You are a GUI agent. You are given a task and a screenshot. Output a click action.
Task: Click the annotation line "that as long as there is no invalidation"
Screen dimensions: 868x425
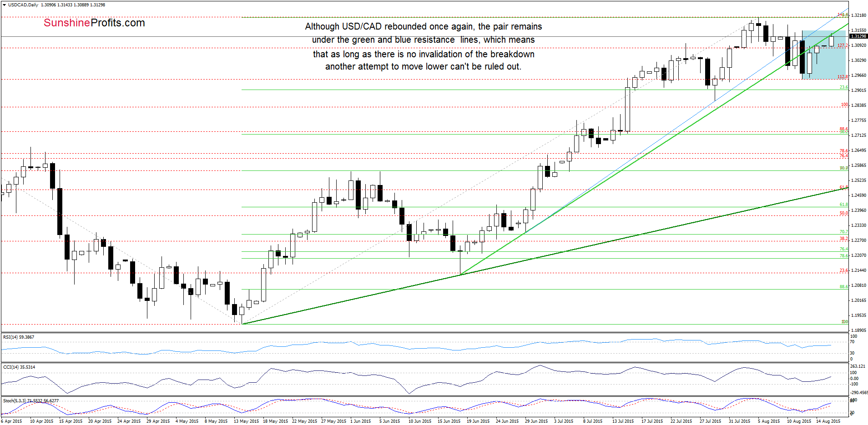[x=424, y=54]
